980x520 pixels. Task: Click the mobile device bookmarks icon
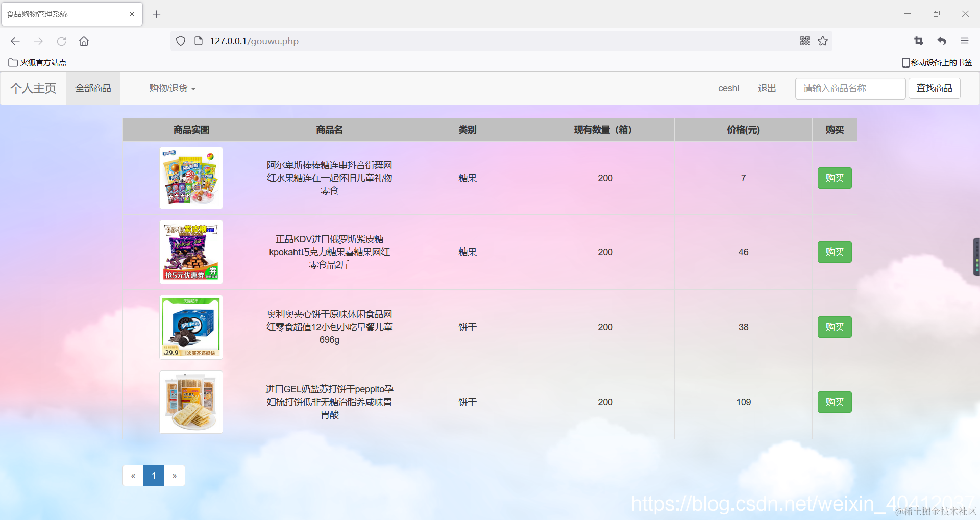(904, 62)
